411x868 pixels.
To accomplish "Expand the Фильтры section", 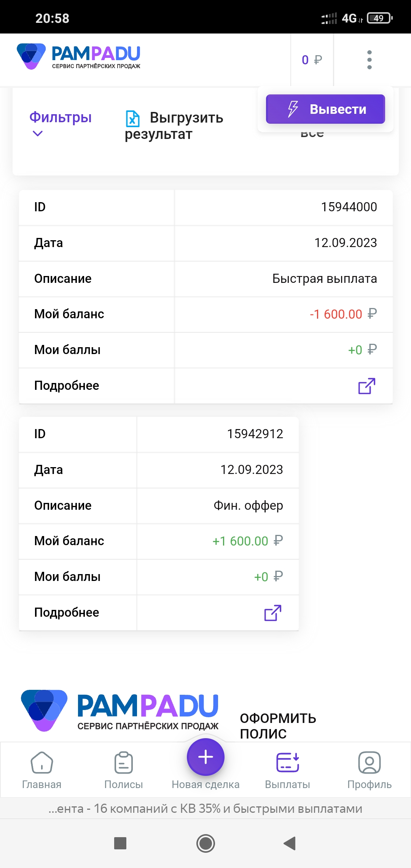I will point(61,117).
